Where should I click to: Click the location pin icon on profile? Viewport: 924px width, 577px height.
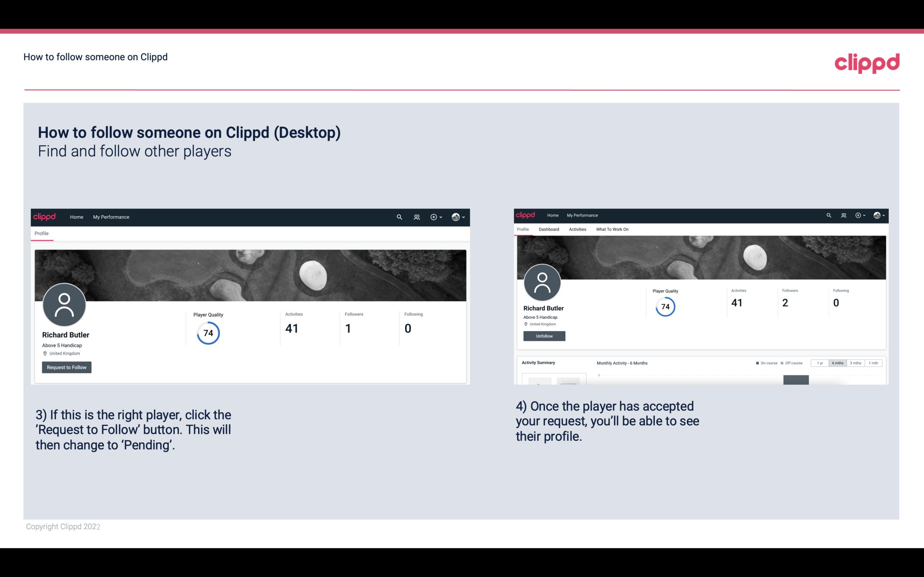tap(45, 353)
